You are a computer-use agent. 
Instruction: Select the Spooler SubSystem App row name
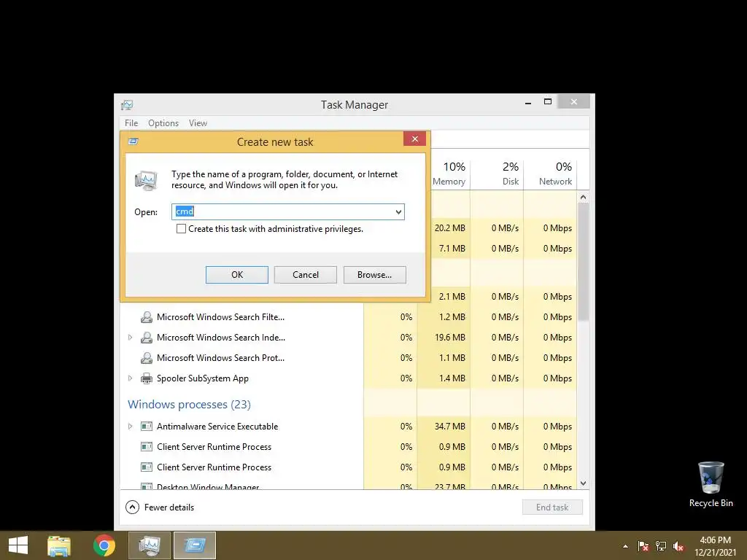click(x=203, y=378)
